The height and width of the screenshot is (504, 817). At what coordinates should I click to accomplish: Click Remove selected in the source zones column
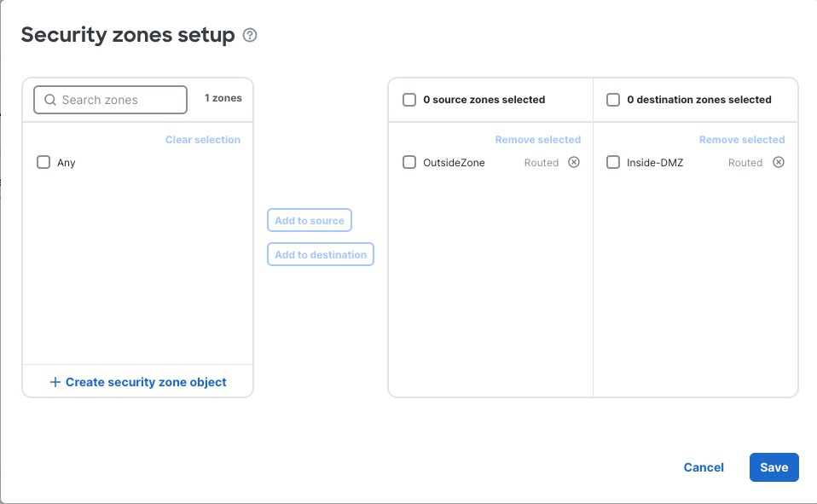click(537, 139)
